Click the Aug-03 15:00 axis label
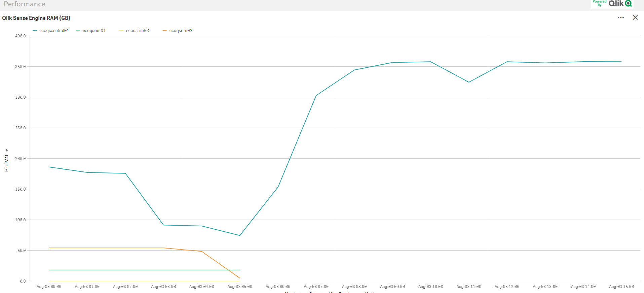 point(621,287)
